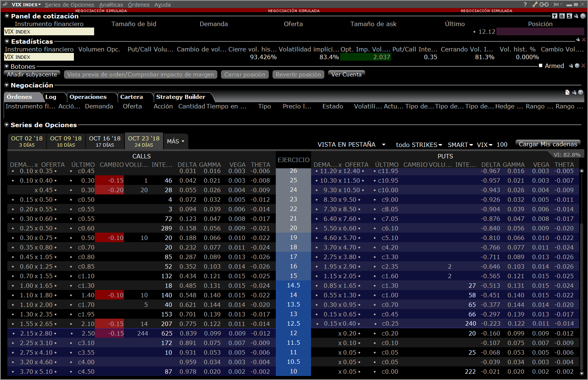Open Estadísticas panel wrench settings
Screen dimensions: 588x380
[578, 39]
